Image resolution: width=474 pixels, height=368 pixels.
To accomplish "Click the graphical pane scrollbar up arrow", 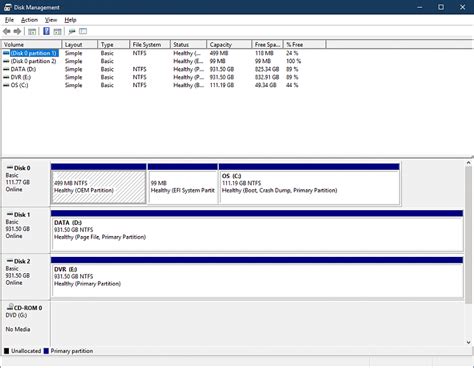I will pyautogui.click(x=468, y=163).
